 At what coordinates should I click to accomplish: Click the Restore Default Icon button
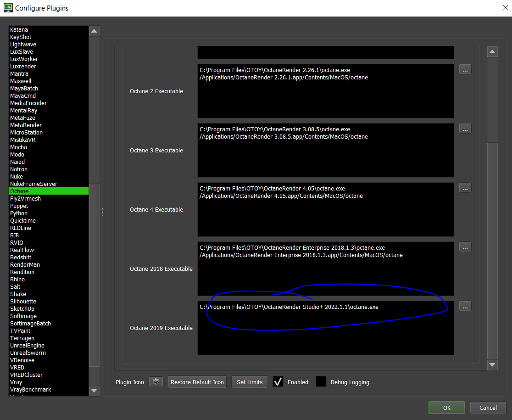pyautogui.click(x=197, y=382)
